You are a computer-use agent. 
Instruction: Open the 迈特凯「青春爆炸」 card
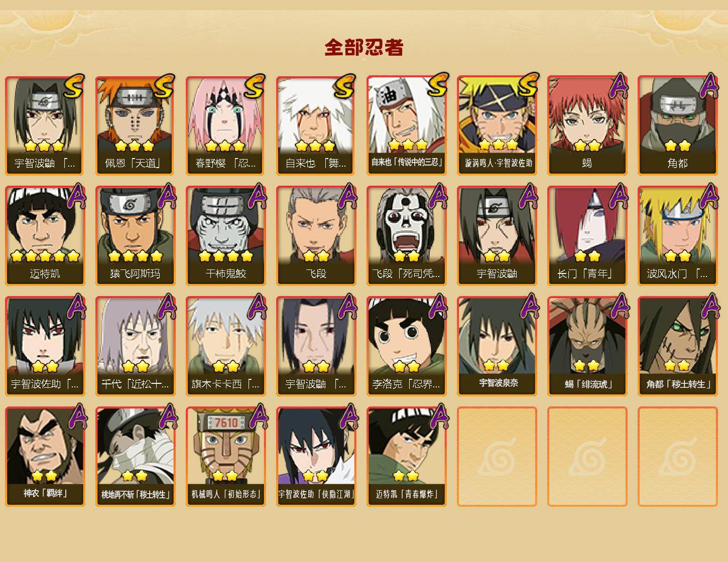tap(407, 457)
